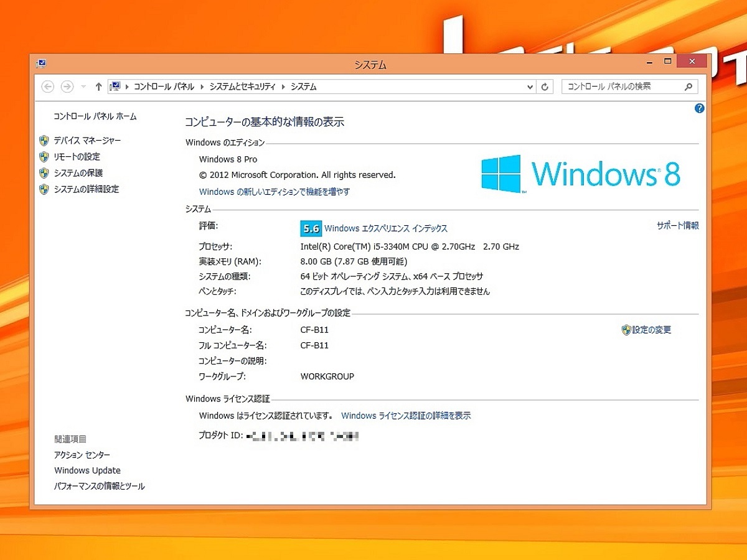The width and height of the screenshot is (747, 560).
Task: Click the shield icon beside システムの保護
Action: (x=44, y=173)
